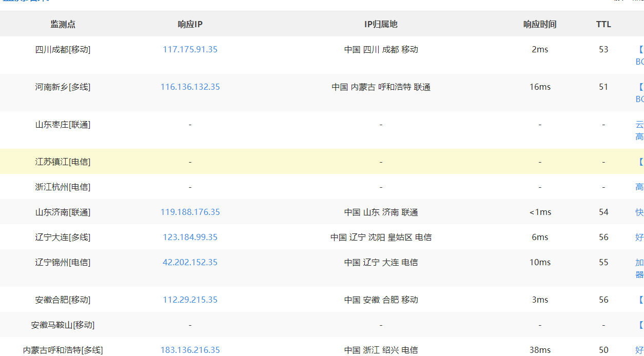Select the 浙江杭州[电信] monitoring point cell
The width and height of the screenshot is (644, 356).
pos(63,187)
